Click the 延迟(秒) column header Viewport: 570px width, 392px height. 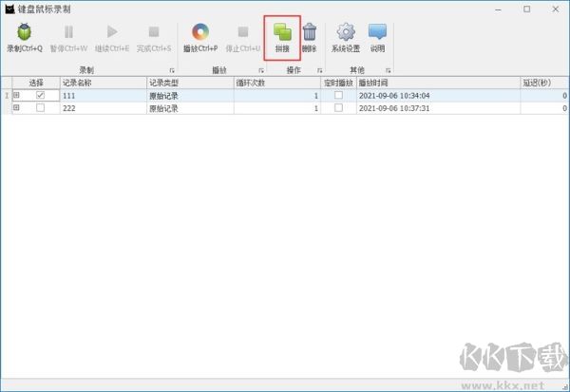544,83
